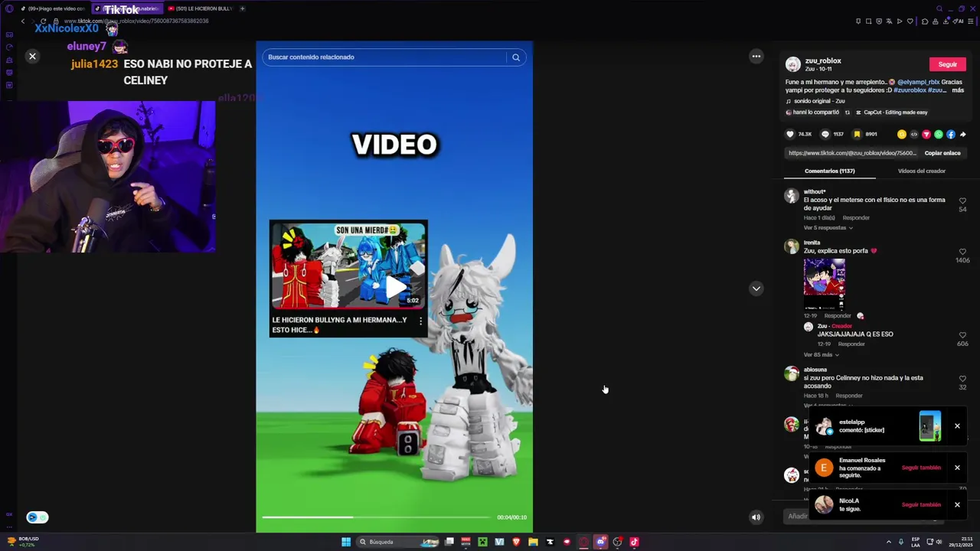Show hidden system tray icons chevron

pyautogui.click(x=888, y=542)
